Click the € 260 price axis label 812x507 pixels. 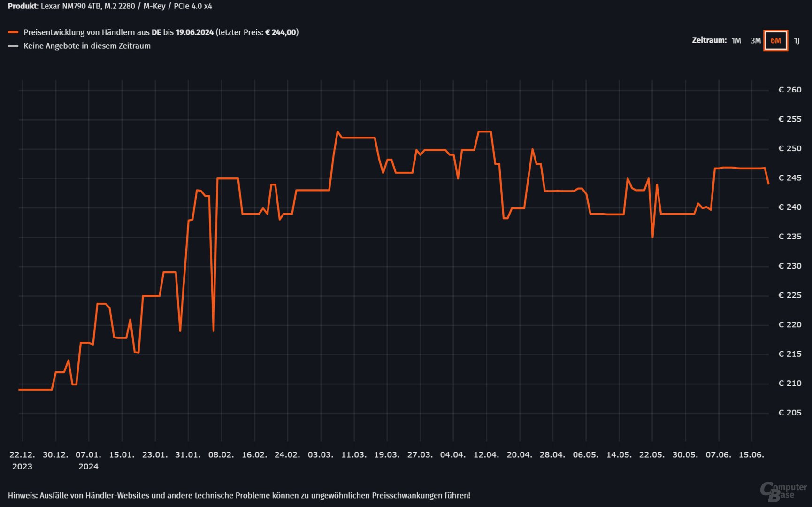click(x=789, y=90)
